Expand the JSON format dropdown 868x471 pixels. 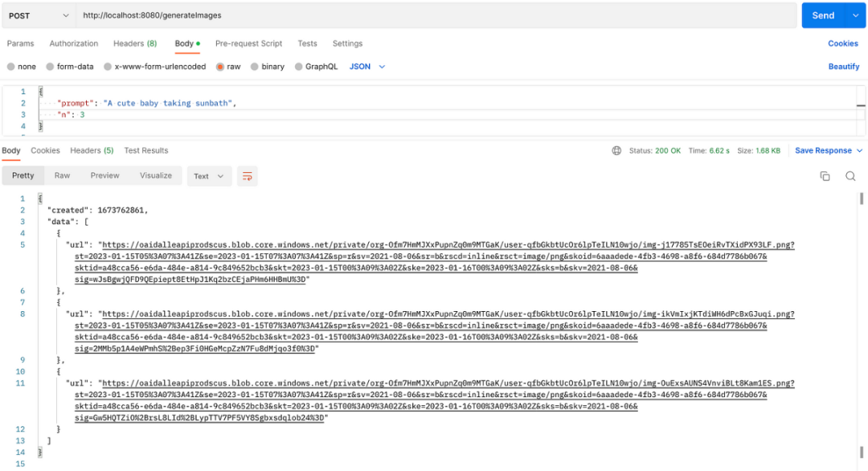point(367,67)
